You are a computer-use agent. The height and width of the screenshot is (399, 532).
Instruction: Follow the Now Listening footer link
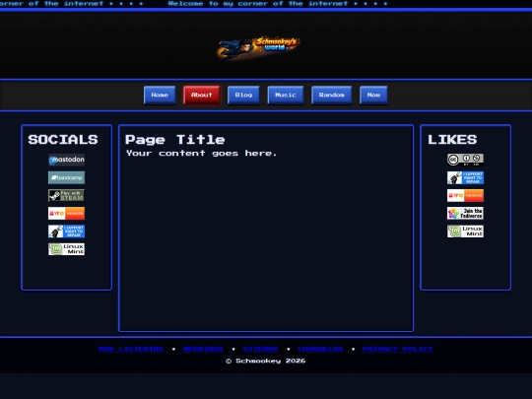[131, 349]
